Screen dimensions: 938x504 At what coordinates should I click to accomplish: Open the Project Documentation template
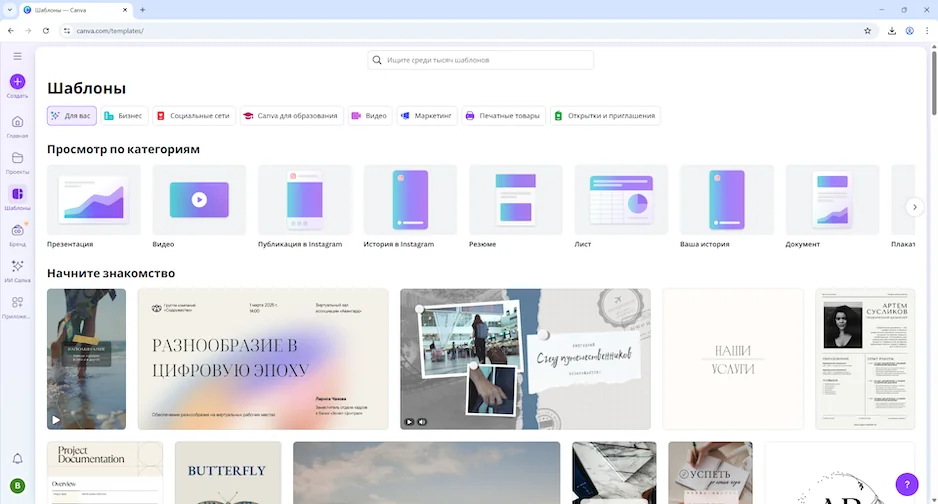coord(105,473)
